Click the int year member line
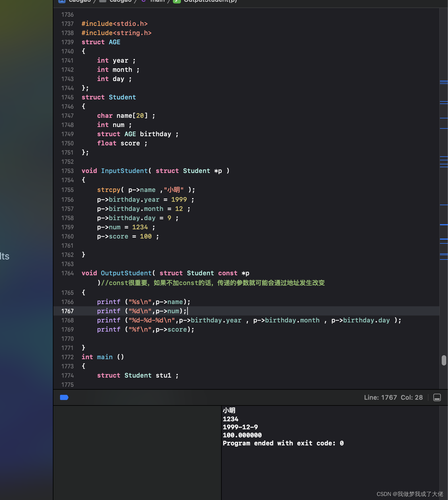 pos(116,61)
